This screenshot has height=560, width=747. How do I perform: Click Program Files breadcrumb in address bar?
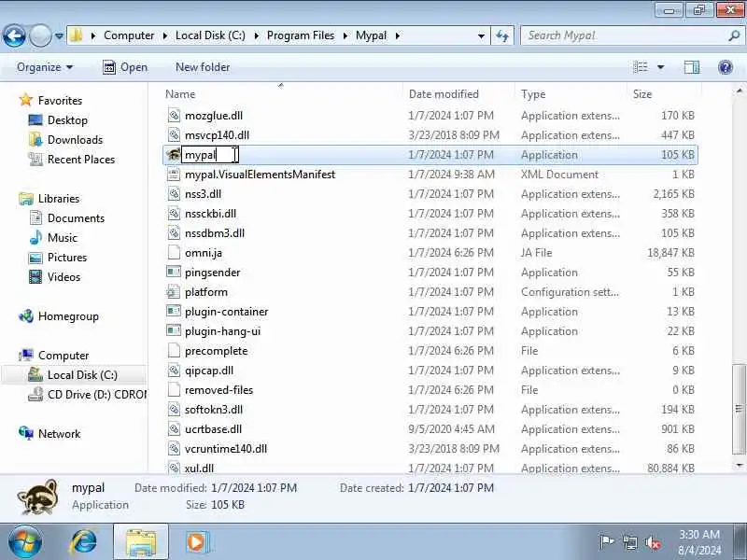pyautogui.click(x=301, y=35)
